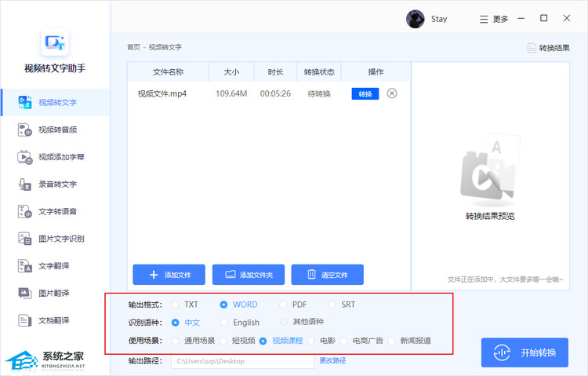The image size is (588, 376).
Task: Click the Stay user avatar
Action: (415, 19)
